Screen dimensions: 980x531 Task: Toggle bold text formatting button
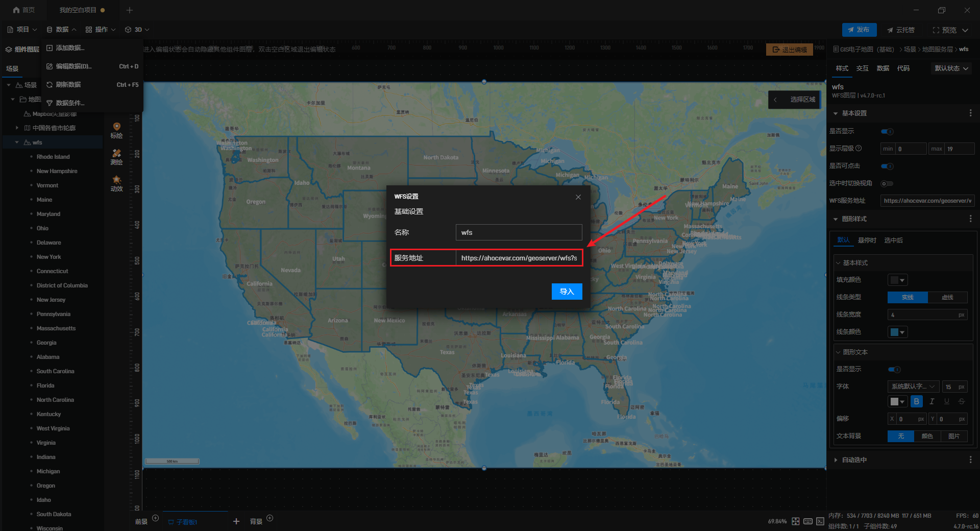916,402
